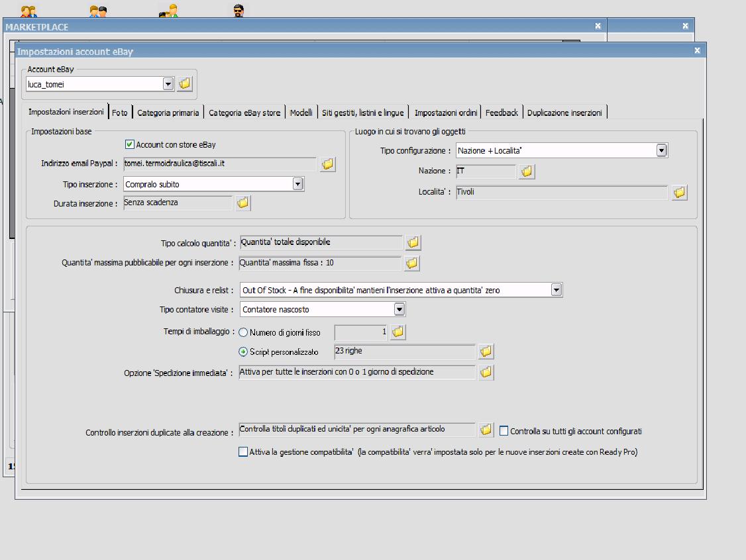746x560 pixels.
Task: Click the worker with yellow helmet icon
Action: click(169, 11)
